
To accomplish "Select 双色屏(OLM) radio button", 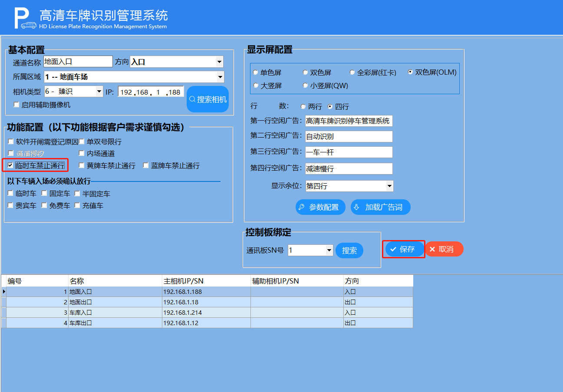I will click(410, 72).
